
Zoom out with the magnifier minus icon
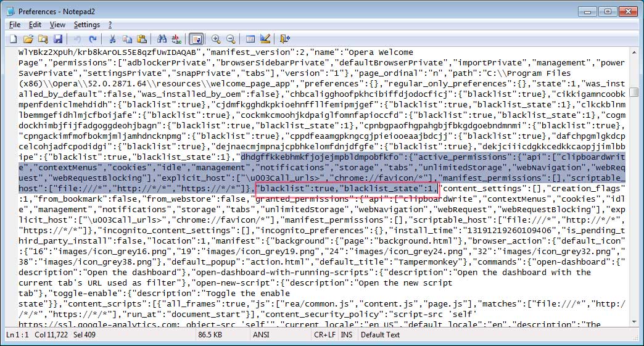[x=231, y=39]
